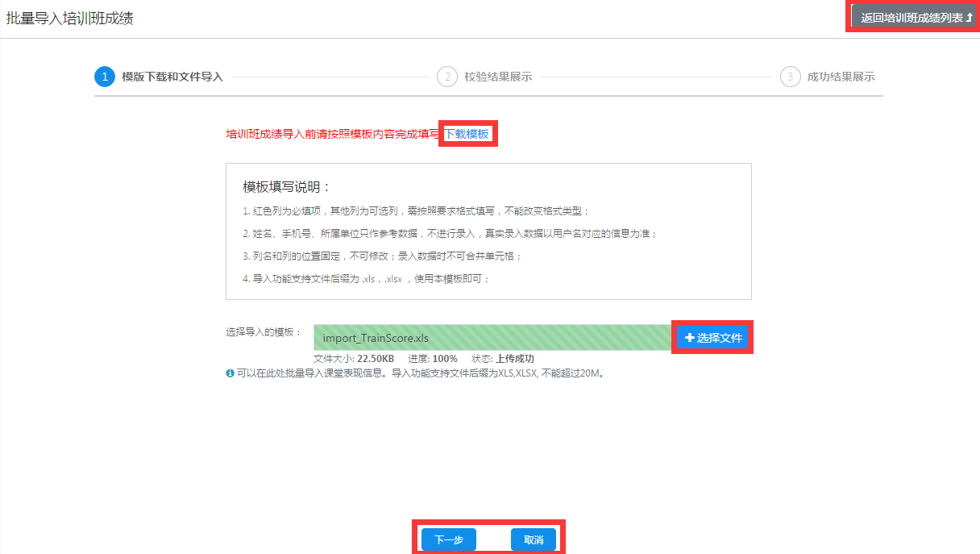Click the blue info icon before the import hint
Viewport: 980px width, 554px height.
point(230,373)
